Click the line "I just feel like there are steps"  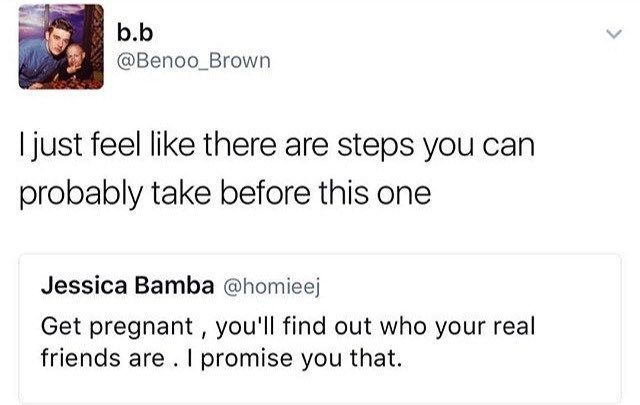click(x=277, y=145)
